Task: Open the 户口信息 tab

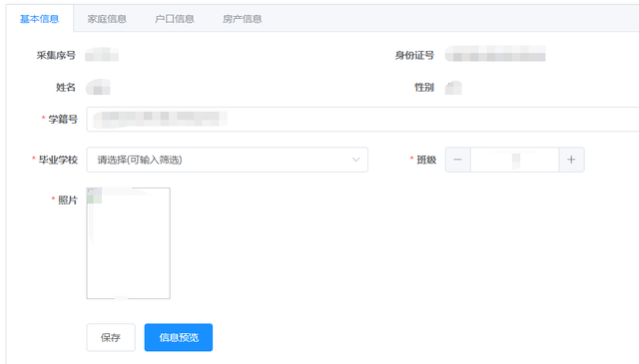Action: [175, 19]
